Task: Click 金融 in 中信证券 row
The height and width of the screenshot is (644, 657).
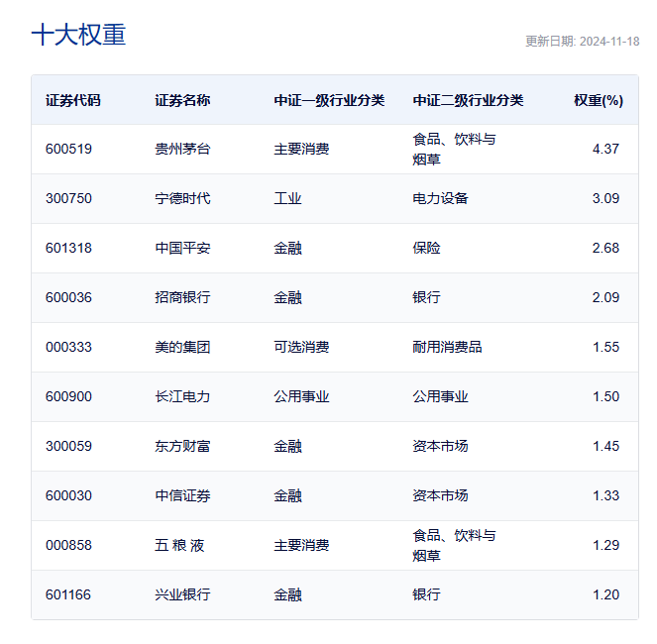Action: pyautogui.click(x=287, y=495)
